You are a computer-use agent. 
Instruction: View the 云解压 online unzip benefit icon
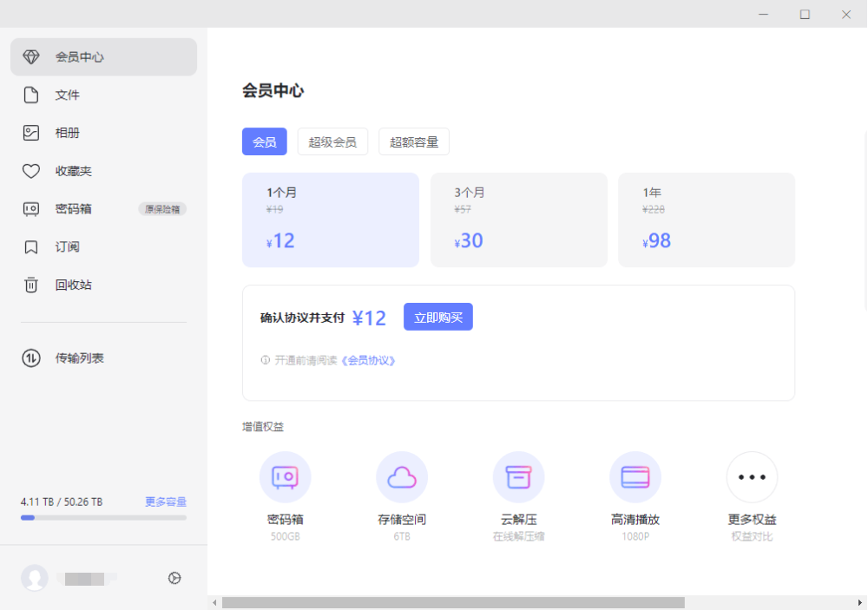[x=518, y=476]
